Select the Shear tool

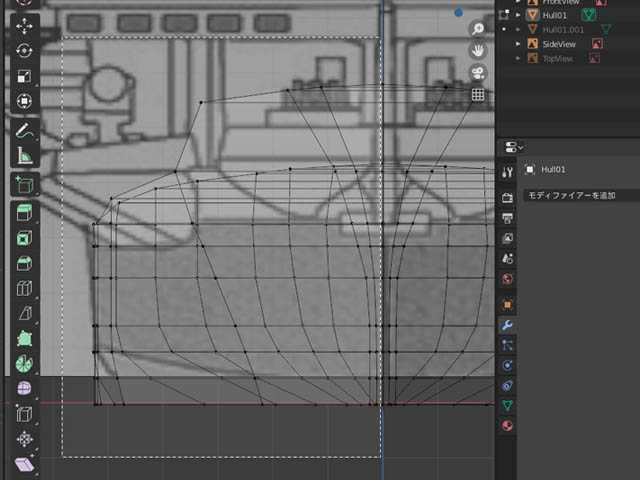(x=24, y=464)
